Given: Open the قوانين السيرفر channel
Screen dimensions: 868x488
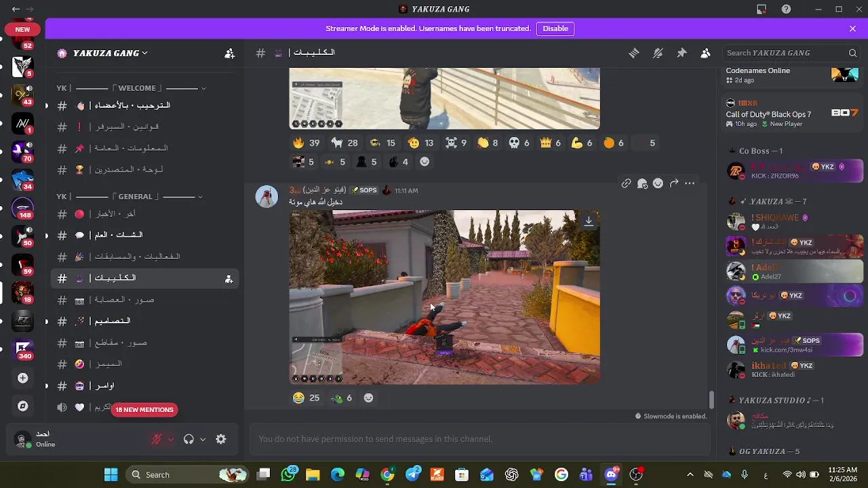Looking at the screenshot, I should 144,127.
